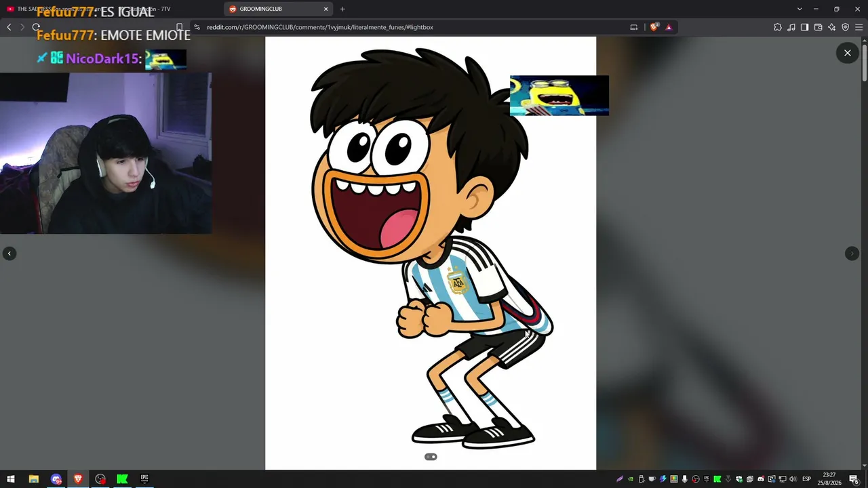The height and width of the screenshot is (488, 868).
Task: Click the NicoDark15 username in chat overlay
Action: (102, 59)
